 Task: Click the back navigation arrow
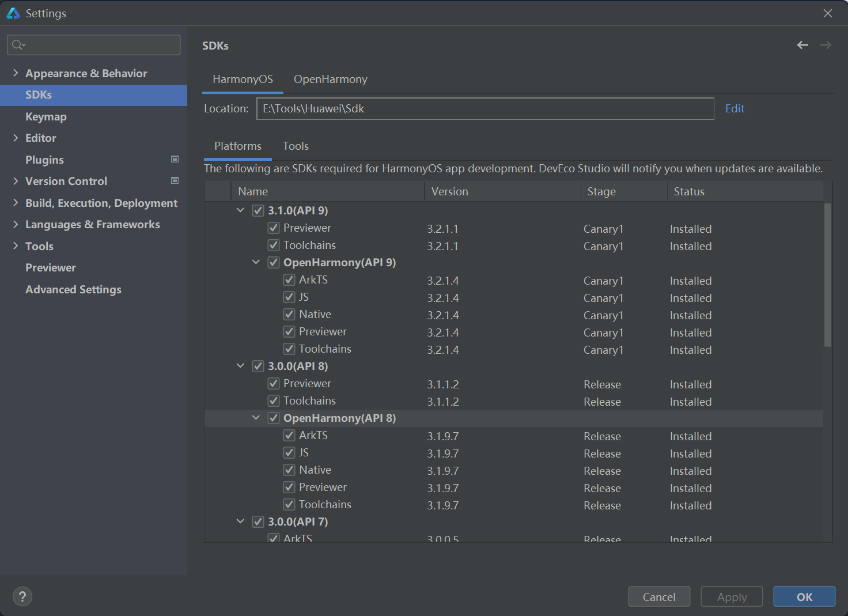coord(802,45)
